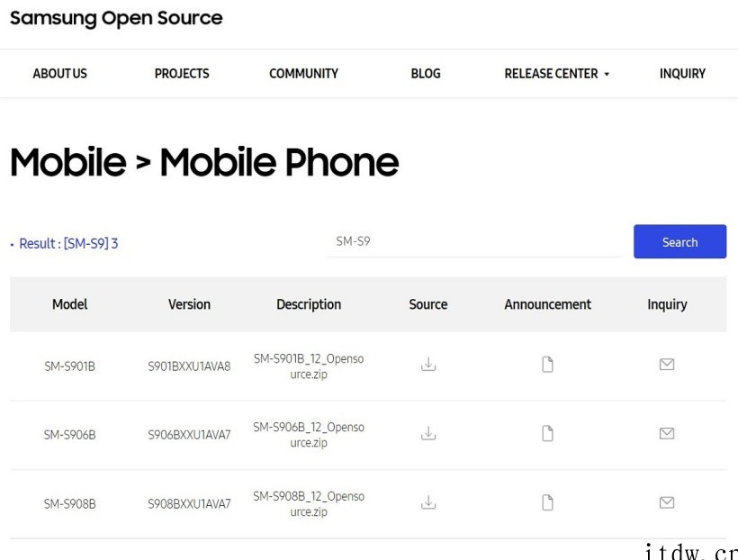Send inquiry email for SM-S901B
Viewport: 738px width, 560px height.
point(667,364)
